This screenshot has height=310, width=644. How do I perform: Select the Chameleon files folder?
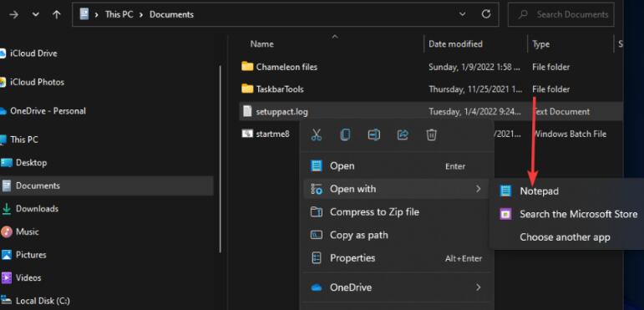tap(287, 67)
